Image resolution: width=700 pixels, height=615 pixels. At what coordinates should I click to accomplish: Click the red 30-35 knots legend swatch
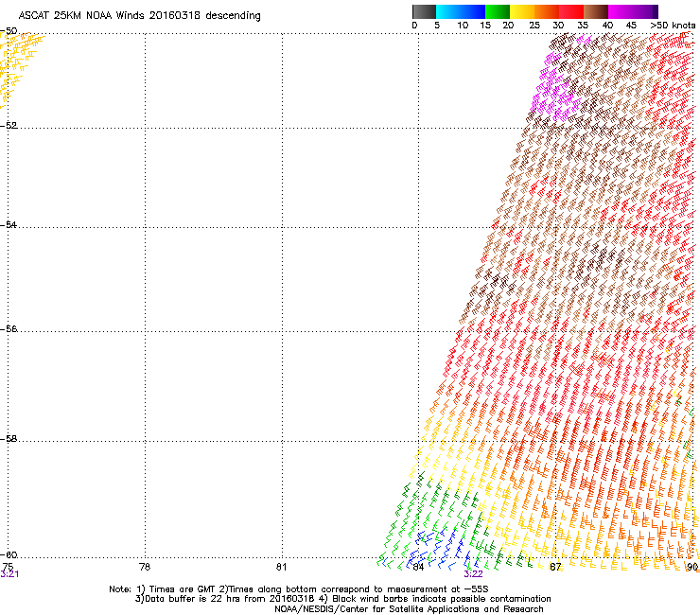571,11
